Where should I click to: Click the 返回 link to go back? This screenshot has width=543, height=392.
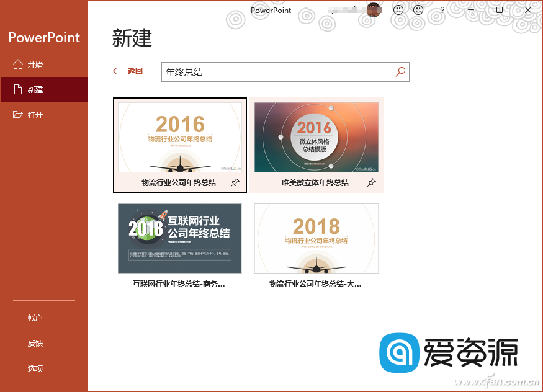click(132, 71)
